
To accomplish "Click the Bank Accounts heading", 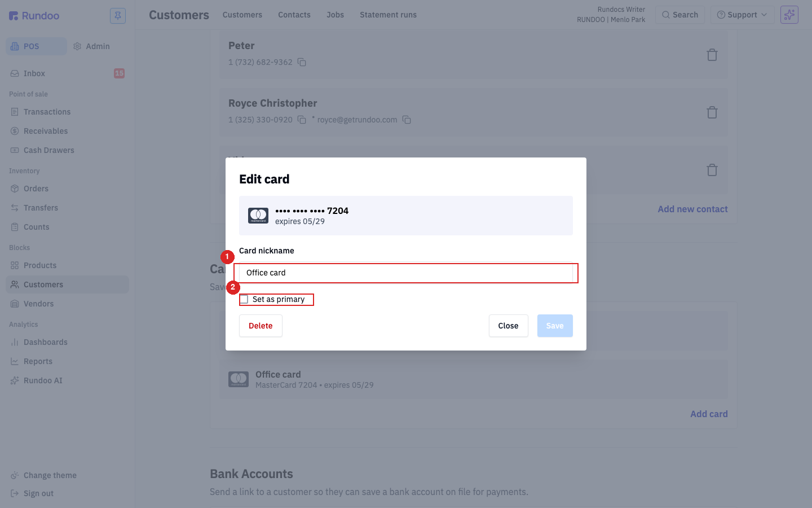I will coord(251,474).
